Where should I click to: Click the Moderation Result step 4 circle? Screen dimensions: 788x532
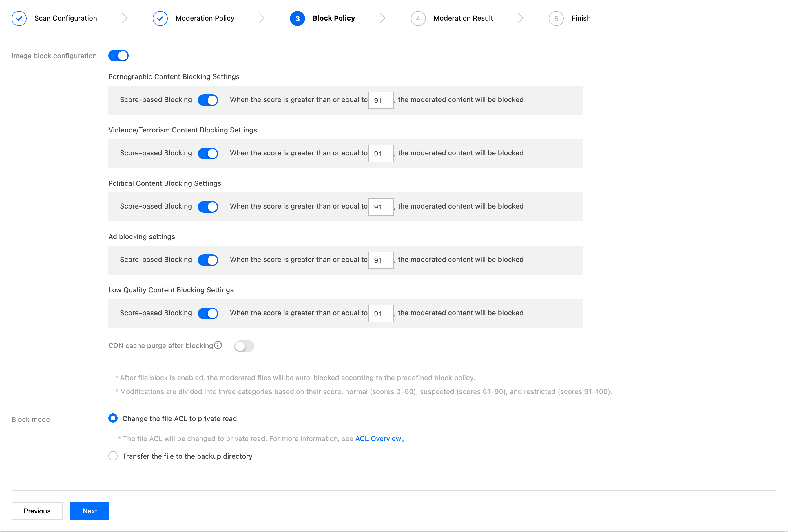(x=418, y=18)
